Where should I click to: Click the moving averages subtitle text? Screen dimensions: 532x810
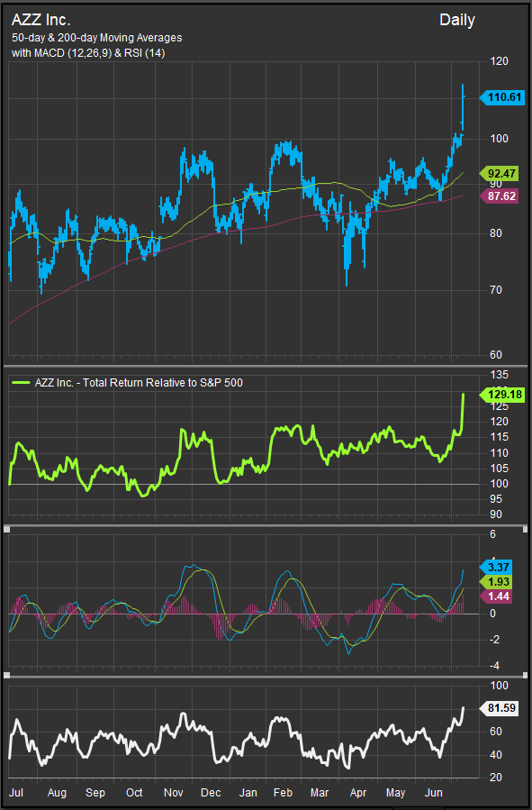(x=96, y=38)
